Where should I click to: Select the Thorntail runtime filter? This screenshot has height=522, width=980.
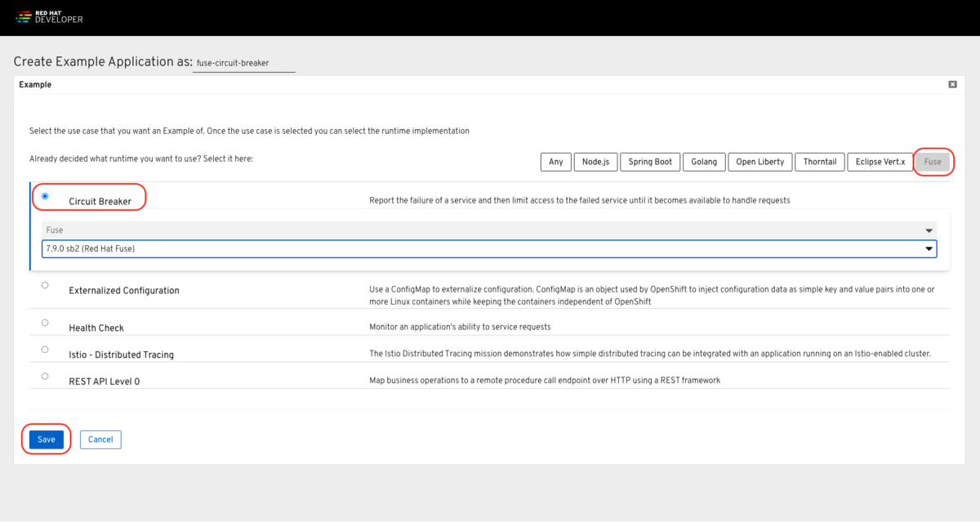click(819, 162)
